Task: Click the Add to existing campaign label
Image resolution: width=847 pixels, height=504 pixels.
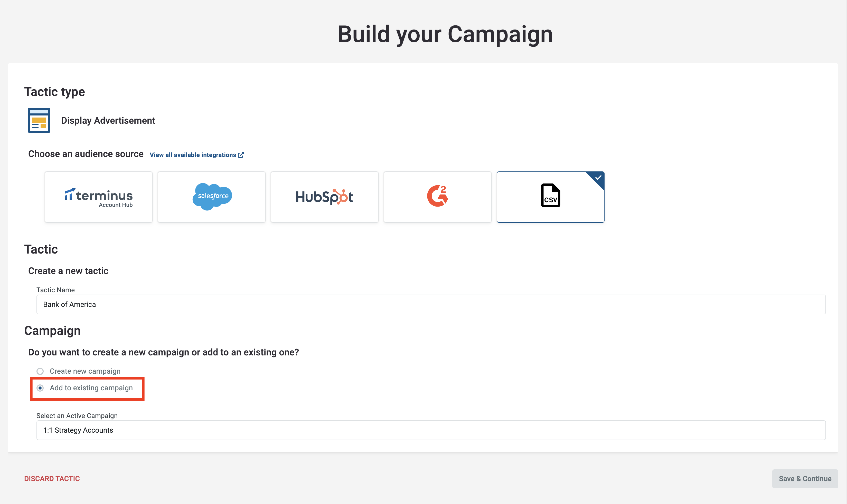Action: 91,388
